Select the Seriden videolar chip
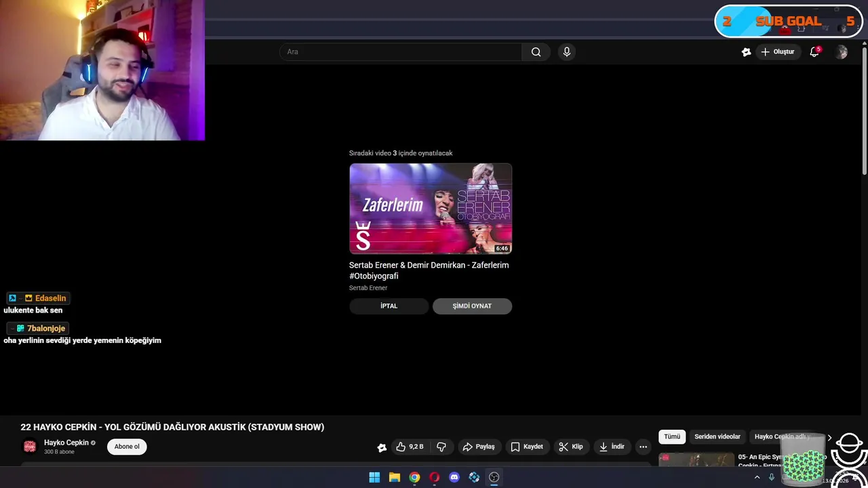 click(717, 436)
